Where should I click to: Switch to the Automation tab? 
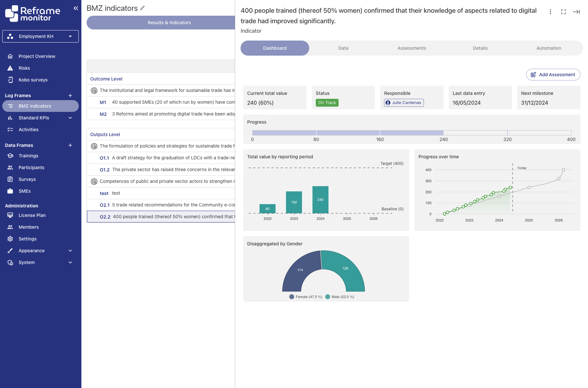pos(549,48)
